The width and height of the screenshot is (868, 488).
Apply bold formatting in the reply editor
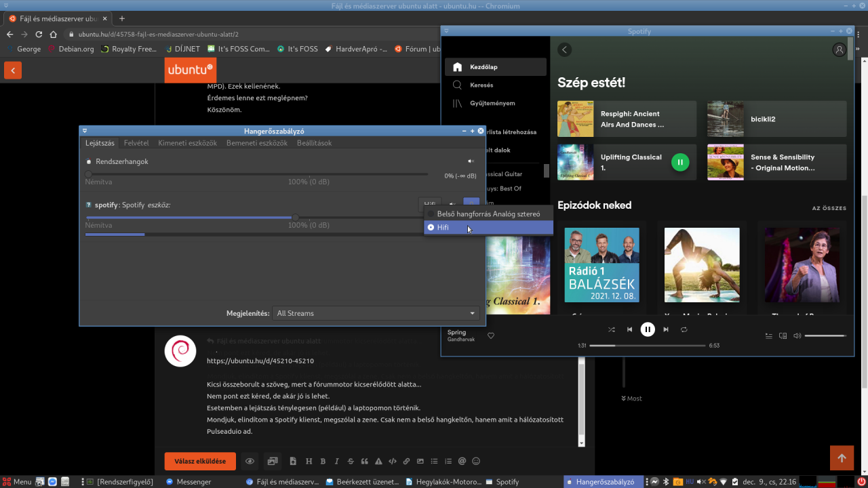(x=323, y=461)
